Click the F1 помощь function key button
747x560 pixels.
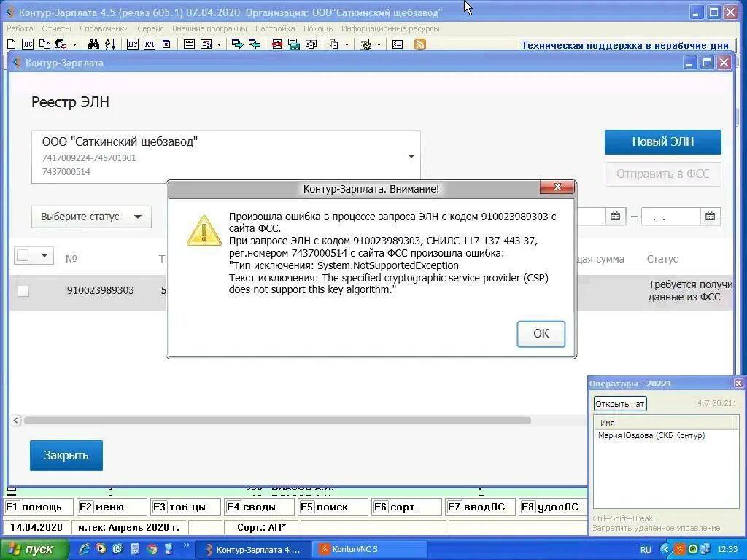point(39,507)
